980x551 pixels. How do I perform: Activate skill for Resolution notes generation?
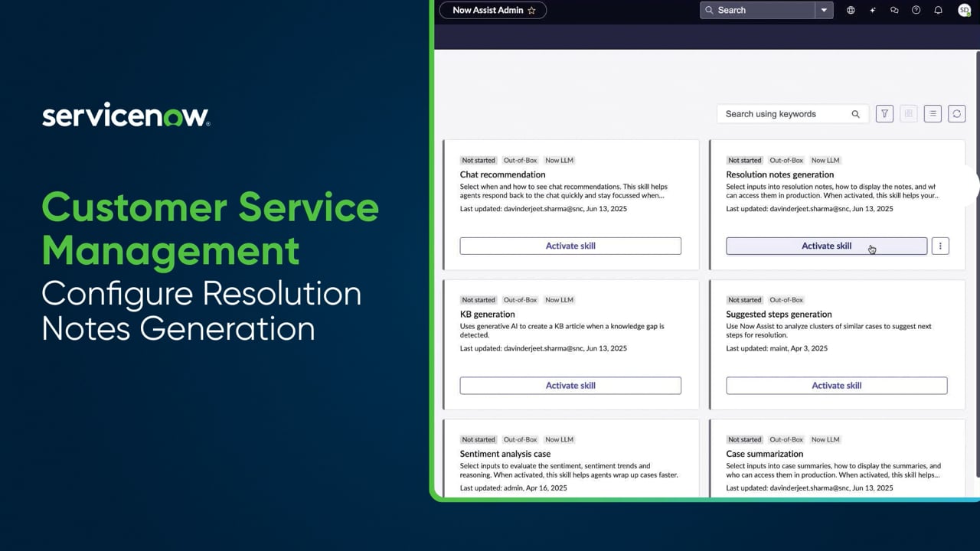point(826,246)
